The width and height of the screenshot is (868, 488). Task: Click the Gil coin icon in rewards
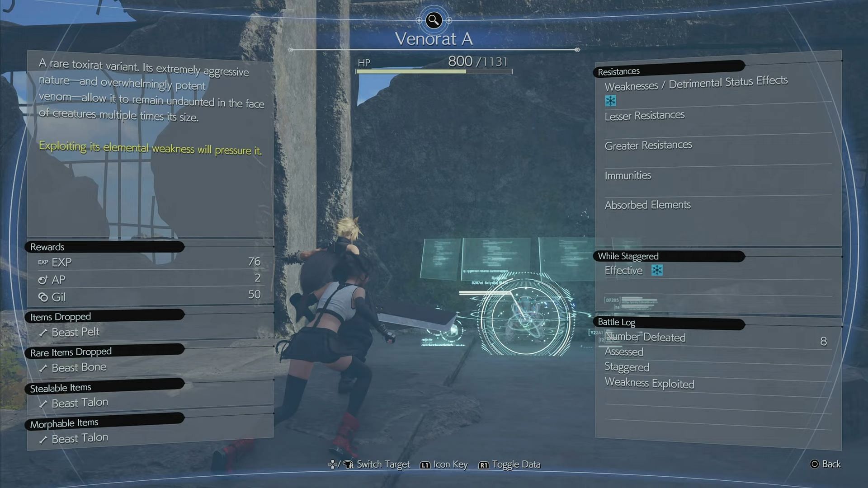43,296
